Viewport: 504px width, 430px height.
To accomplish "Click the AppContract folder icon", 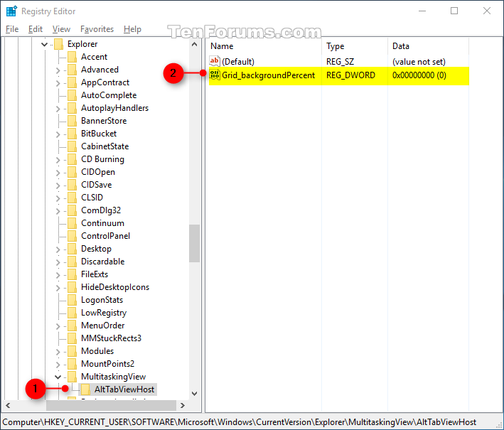I will point(73,82).
